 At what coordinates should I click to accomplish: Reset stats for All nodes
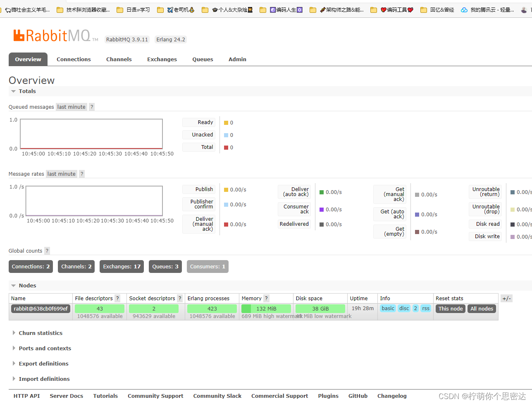tap(482, 308)
